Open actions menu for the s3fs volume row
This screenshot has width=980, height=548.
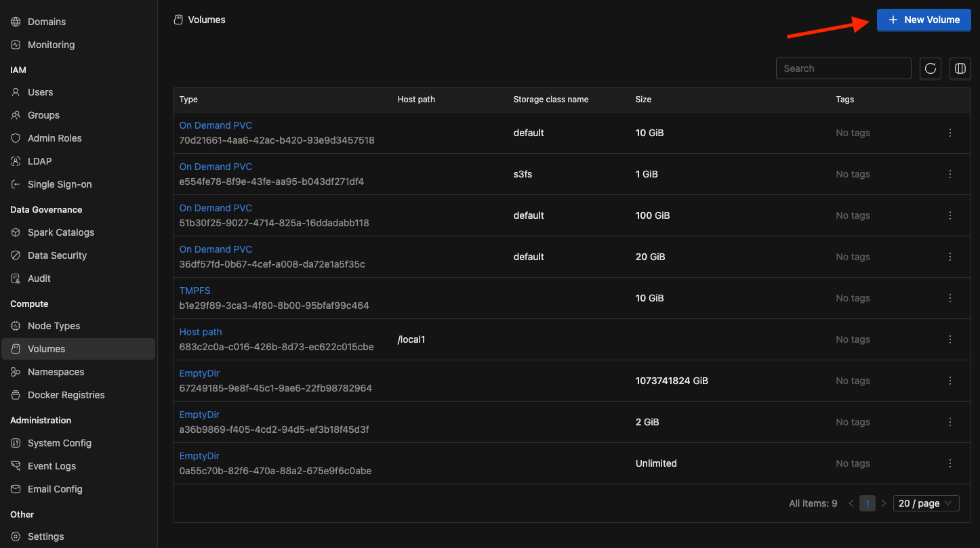click(x=950, y=174)
